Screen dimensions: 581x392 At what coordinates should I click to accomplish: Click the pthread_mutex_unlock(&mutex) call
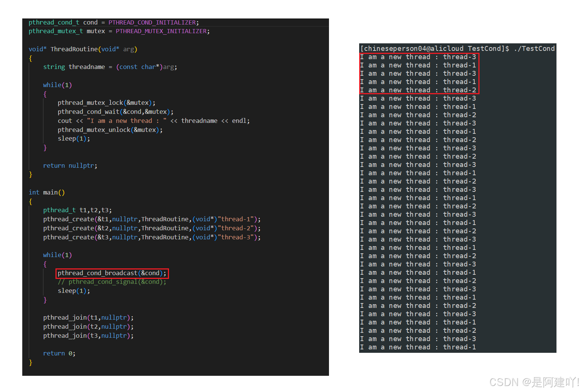tap(110, 130)
